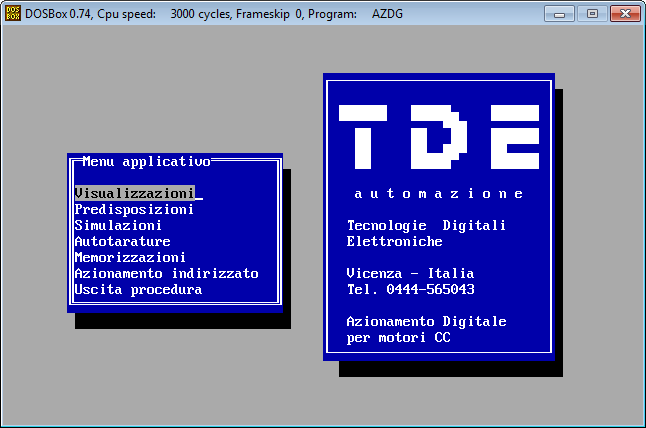Open Memorizzazioni menu option
The image size is (646, 428).
(x=130, y=257)
